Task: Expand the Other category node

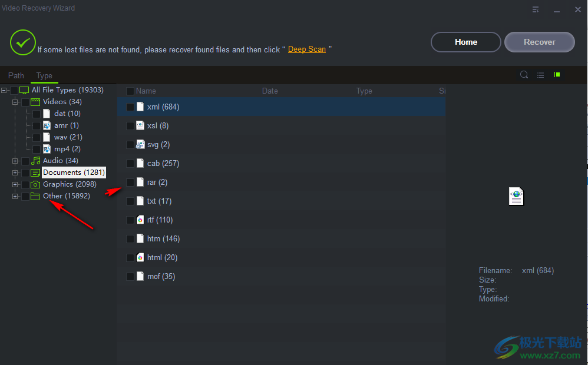Action: [15, 196]
